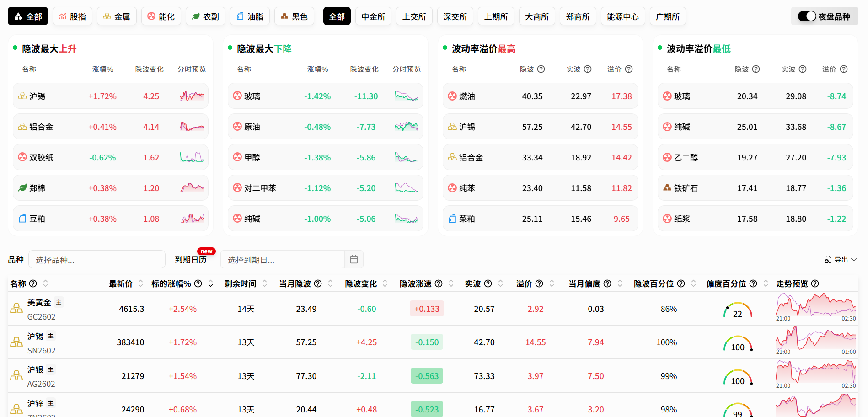Click help icon next to 隐波 in 波动率溢价最高 panel
The width and height of the screenshot is (868, 417).
pos(541,69)
